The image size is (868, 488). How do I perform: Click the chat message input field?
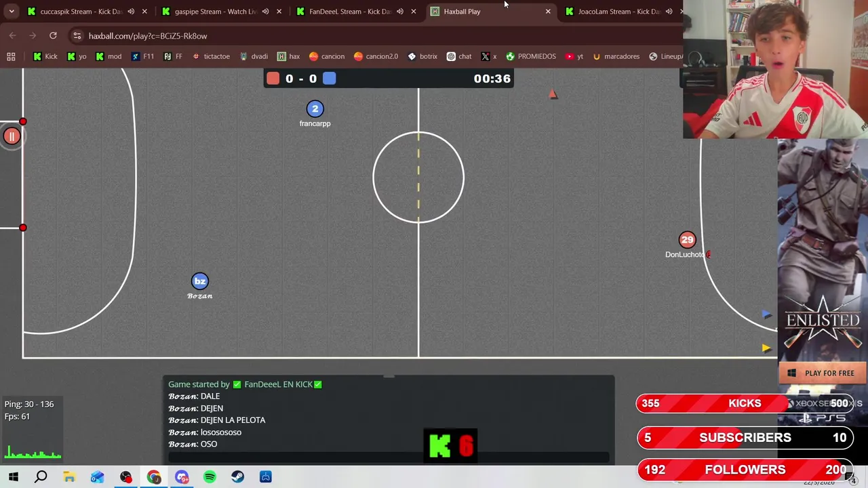point(389,457)
